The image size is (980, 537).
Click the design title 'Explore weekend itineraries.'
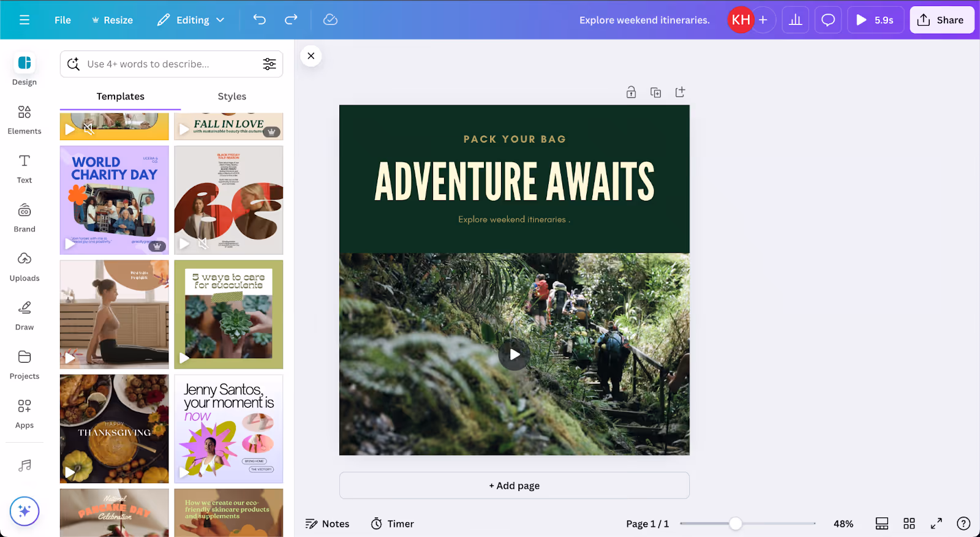pyautogui.click(x=644, y=20)
